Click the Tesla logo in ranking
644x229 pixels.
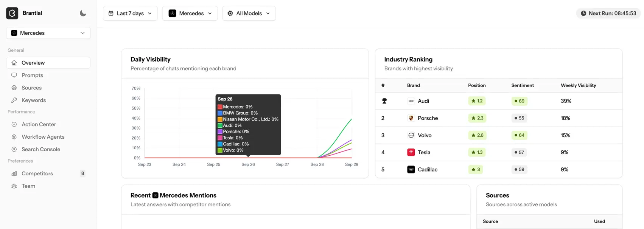tap(411, 152)
